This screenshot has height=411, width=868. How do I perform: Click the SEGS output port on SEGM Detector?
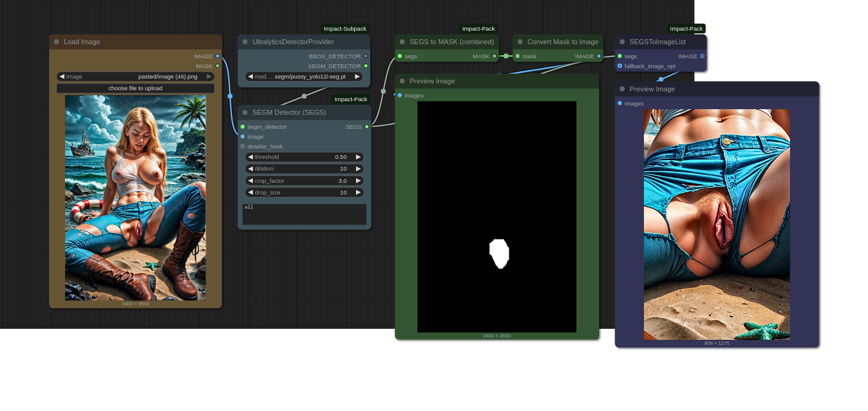coord(366,126)
